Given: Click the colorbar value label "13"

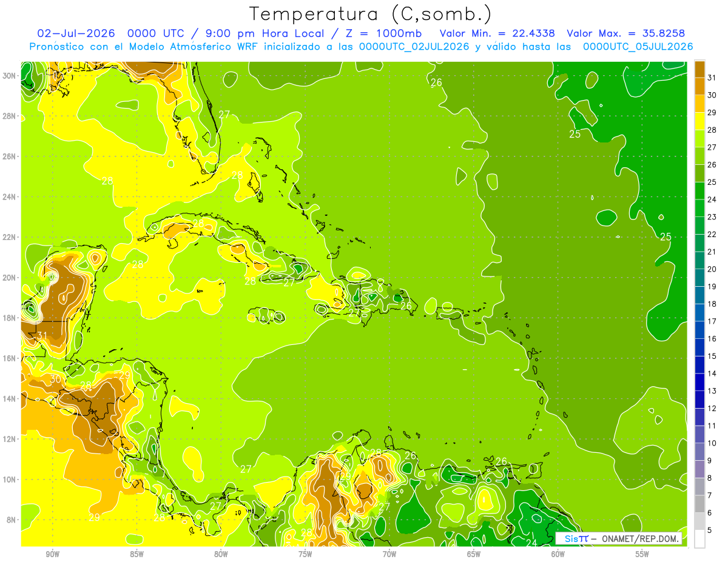Looking at the screenshot, I should tap(712, 391).
